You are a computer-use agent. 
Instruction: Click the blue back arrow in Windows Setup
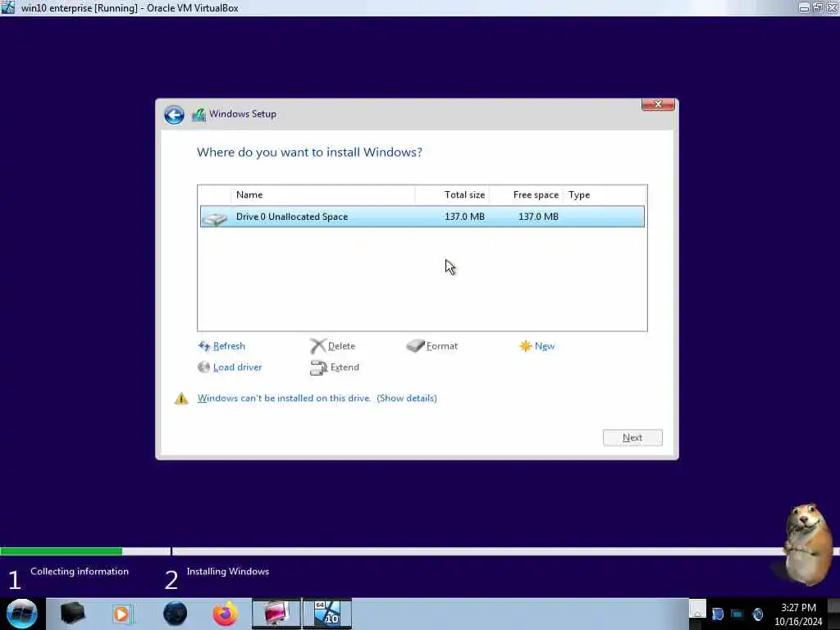pos(174,115)
